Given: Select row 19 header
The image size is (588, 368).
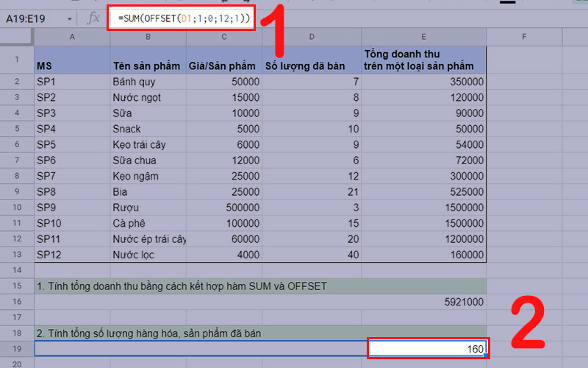Looking at the screenshot, I should pos(17,348).
